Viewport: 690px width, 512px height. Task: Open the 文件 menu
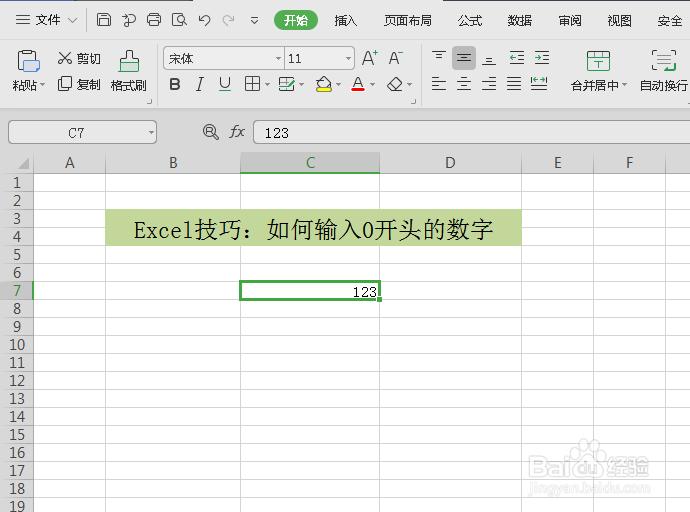tap(47, 20)
